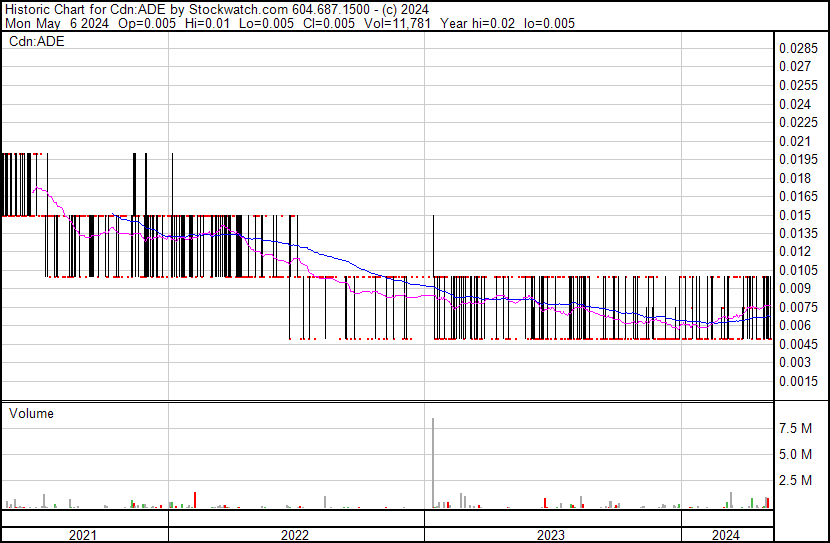The width and height of the screenshot is (830, 543).
Task: Click the Vol=11,781 value in header
Action: [397, 24]
